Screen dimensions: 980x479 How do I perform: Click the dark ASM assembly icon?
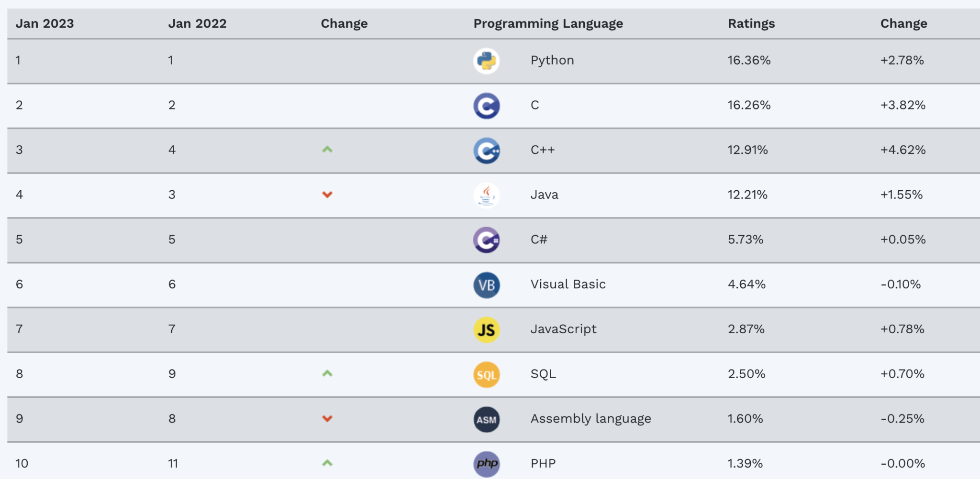487,419
